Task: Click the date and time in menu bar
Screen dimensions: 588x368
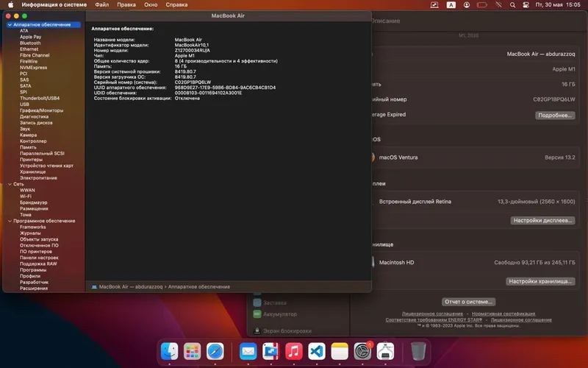Action: click(x=558, y=5)
